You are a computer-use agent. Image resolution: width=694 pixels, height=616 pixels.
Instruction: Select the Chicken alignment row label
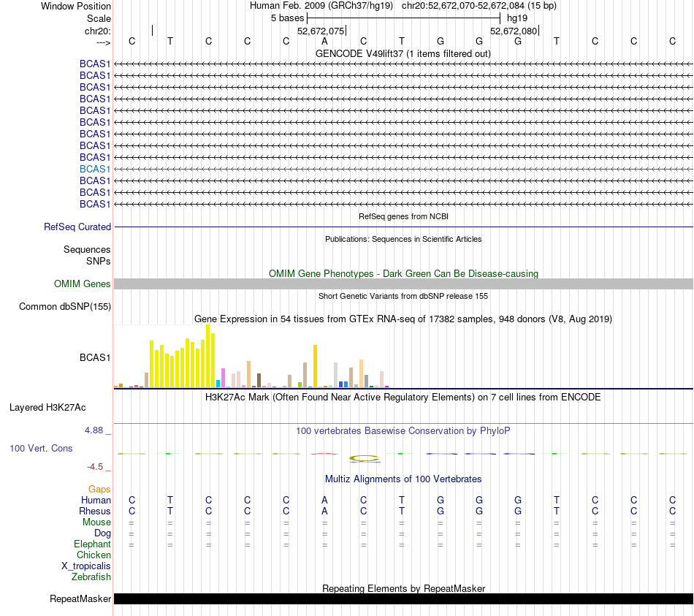94,555
